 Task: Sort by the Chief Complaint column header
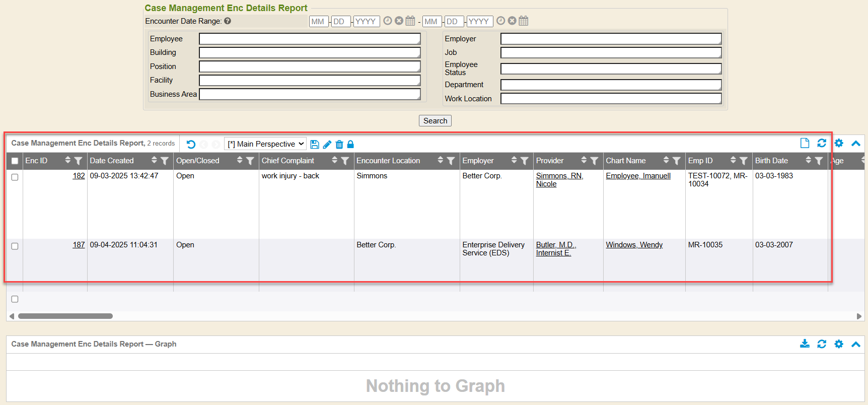[288, 161]
